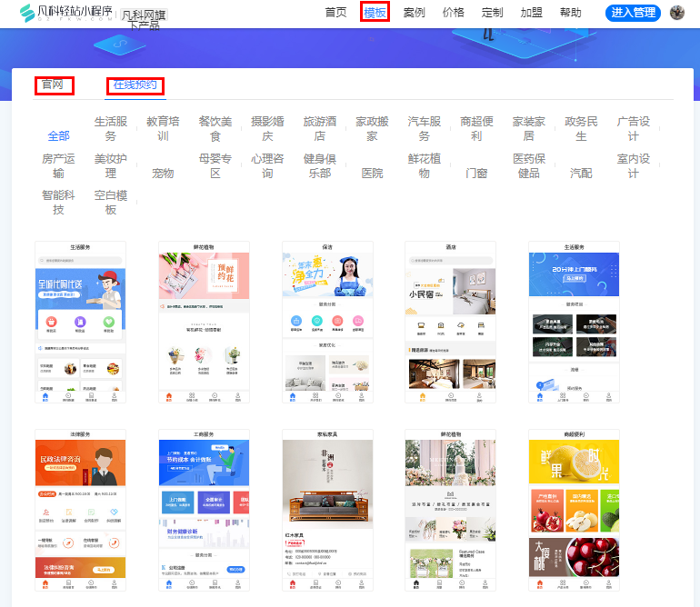Open the user avatar in the top-right corner
The width and height of the screenshot is (700, 607).
pos(676,13)
